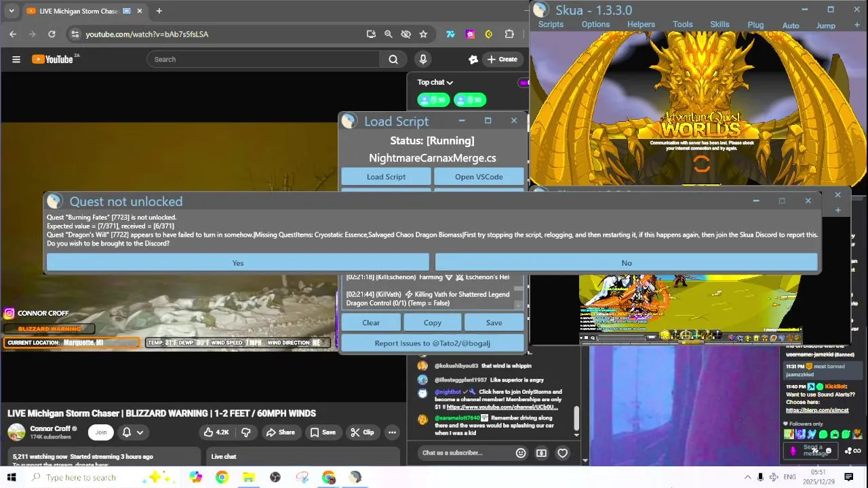Image resolution: width=868 pixels, height=488 pixels.
Task: Open the Copilot icon in the taskbar
Action: coord(195,477)
